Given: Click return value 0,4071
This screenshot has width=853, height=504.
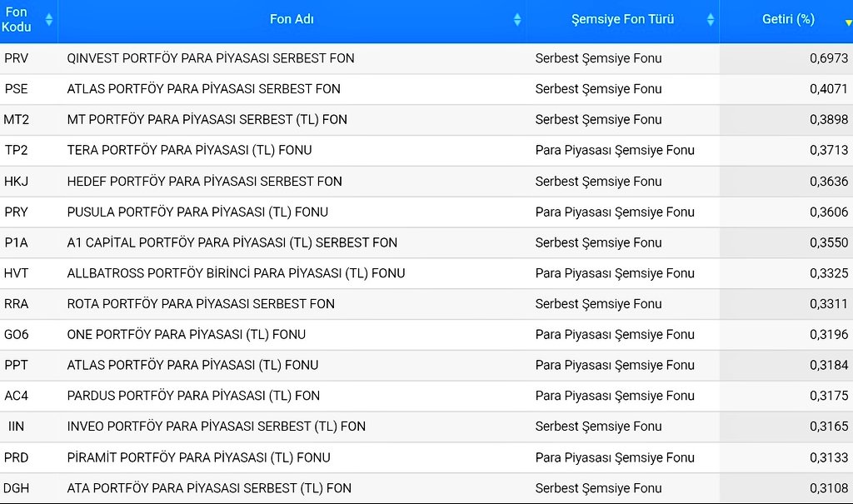Looking at the screenshot, I should (x=829, y=88).
